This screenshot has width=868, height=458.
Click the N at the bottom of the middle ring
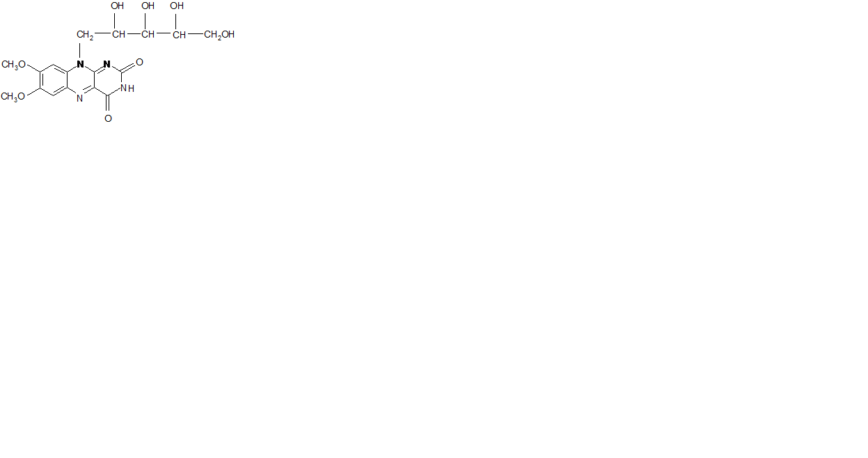[x=80, y=98]
